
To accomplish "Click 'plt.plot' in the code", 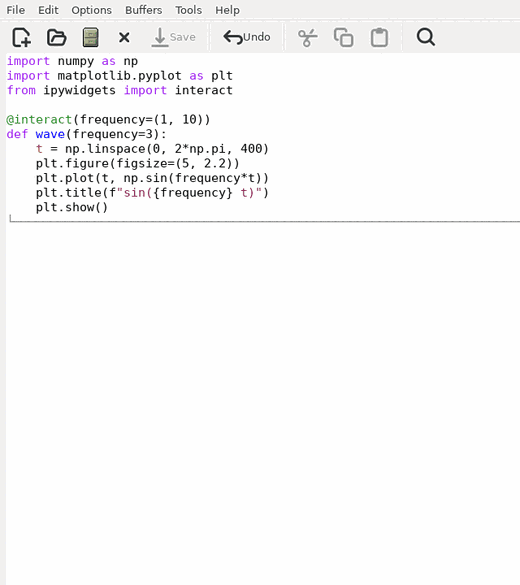I will pos(65,178).
